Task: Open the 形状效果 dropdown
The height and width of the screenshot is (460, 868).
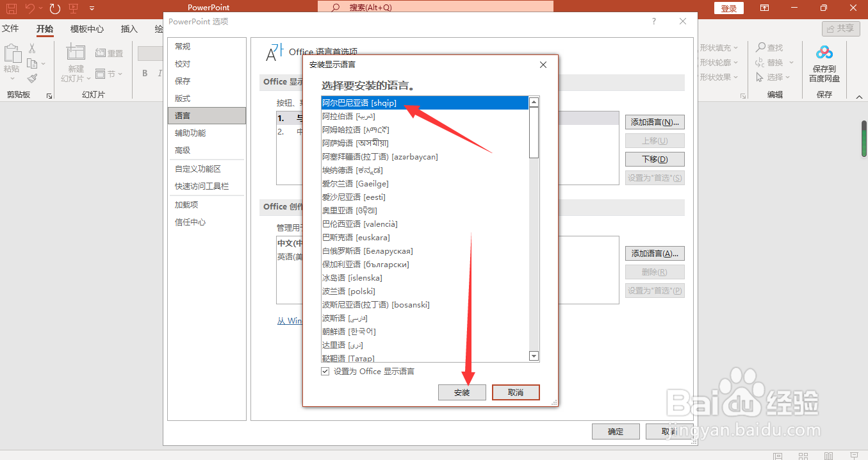Action: pyautogui.click(x=719, y=77)
